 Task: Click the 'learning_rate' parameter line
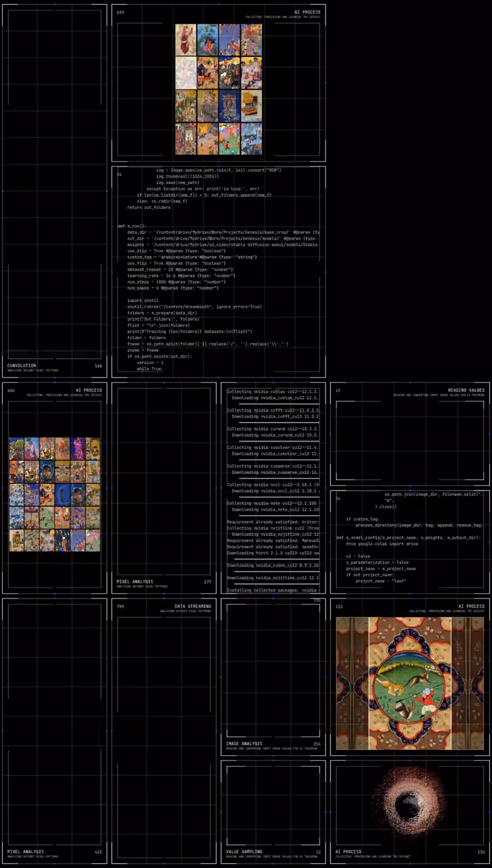(181, 276)
